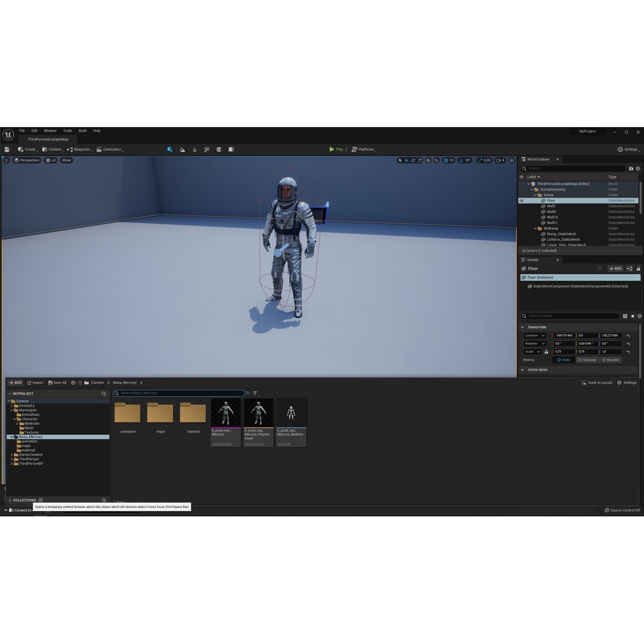Open World Outliner settings gear

(638, 169)
